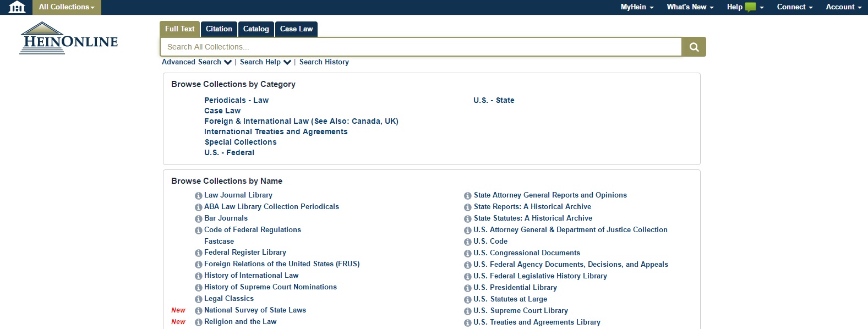Screen dimensions: 868x329
Task: Browse Special Collections category
Action: (241, 142)
